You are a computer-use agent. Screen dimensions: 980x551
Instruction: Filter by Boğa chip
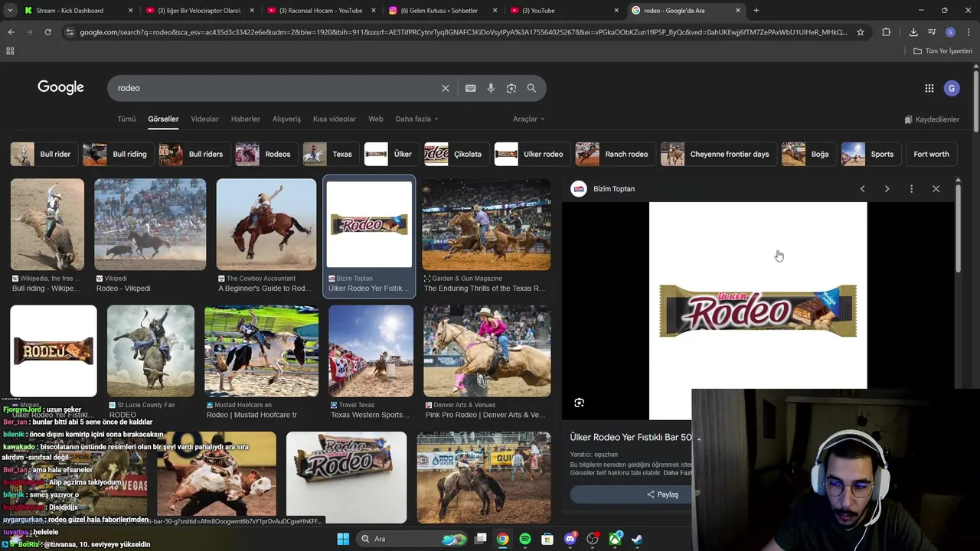click(808, 154)
